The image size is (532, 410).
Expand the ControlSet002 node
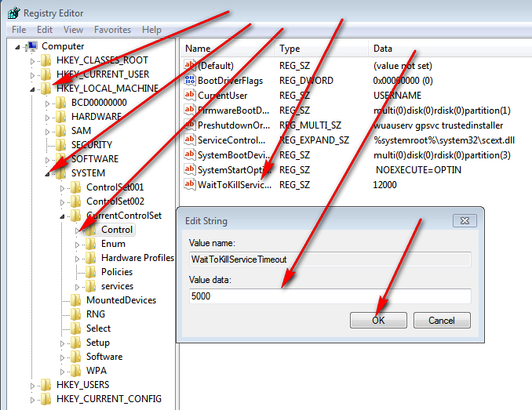[62, 202]
